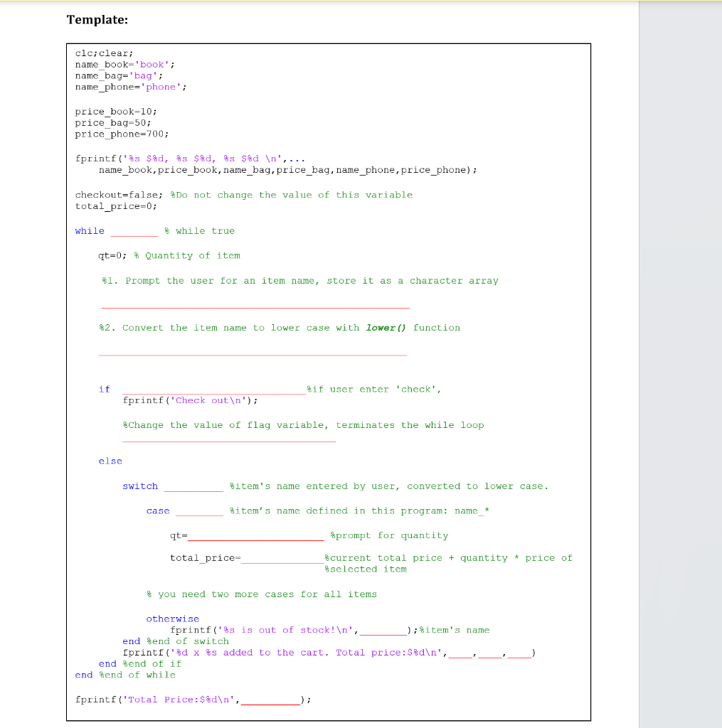This screenshot has height=728, width=722.
Task: Click the otherwise keyword in the switch
Action: point(172,619)
